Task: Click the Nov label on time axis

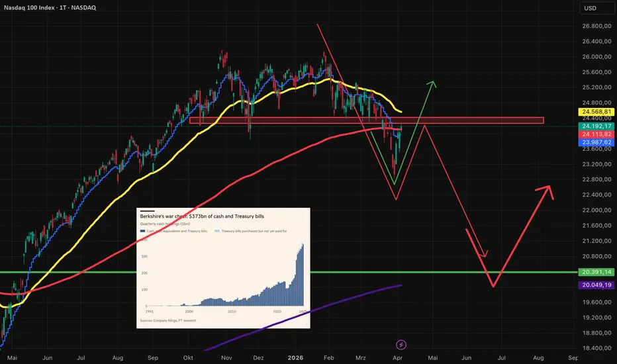Action: 226,357
